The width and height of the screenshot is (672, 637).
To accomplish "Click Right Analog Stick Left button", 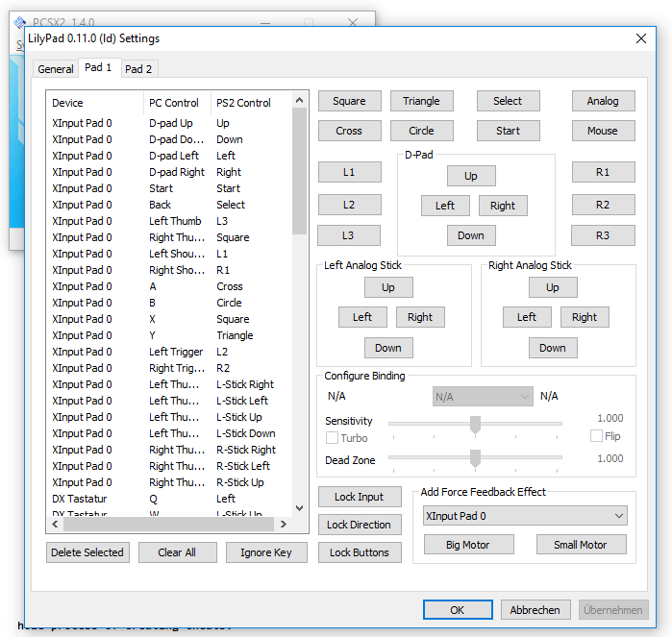I will coord(527,317).
